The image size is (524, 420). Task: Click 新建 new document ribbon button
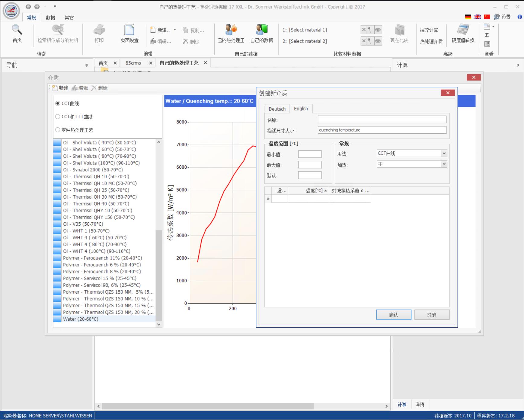click(x=160, y=30)
